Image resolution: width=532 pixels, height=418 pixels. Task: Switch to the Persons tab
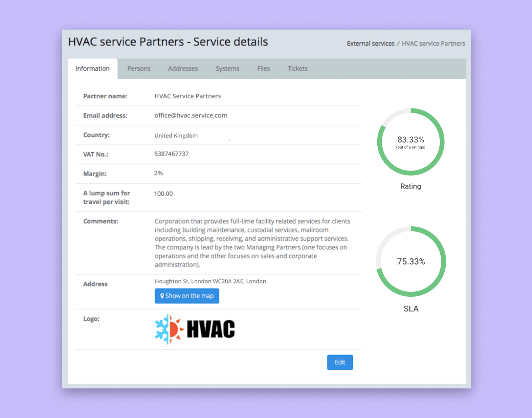139,69
